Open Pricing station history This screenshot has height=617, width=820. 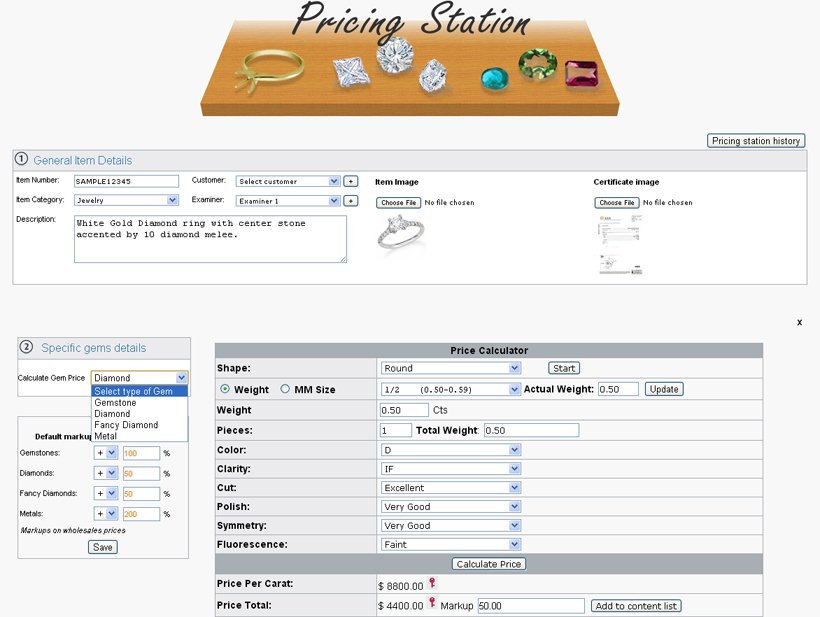[756, 141]
